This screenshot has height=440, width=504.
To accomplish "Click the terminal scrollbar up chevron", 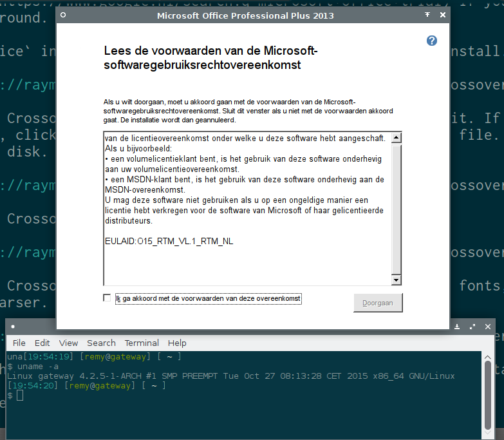I will click(x=488, y=357).
